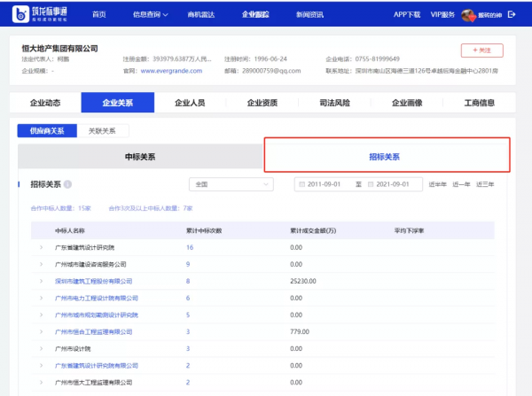Go to 企业跟踪 navigation item
Image resolution: width=532 pixels, height=396 pixels.
tap(255, 14)
